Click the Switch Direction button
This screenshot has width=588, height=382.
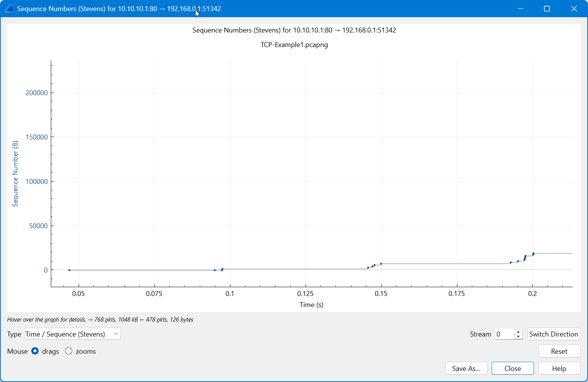coord(554,334)
